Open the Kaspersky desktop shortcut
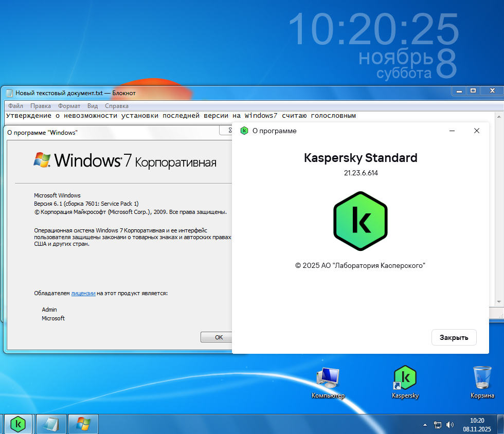This screenshot has width=504, height=434. click(x=405, y=382)
